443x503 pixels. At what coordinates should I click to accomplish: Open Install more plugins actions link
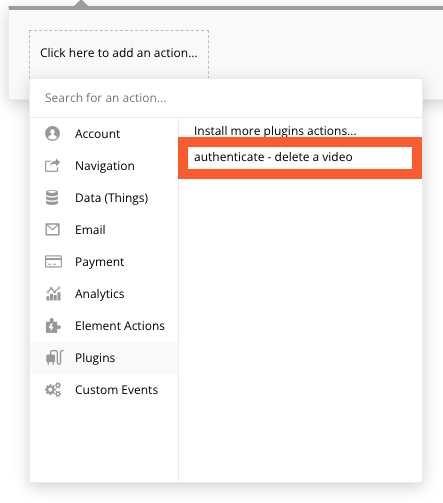[x=275, y=131]
